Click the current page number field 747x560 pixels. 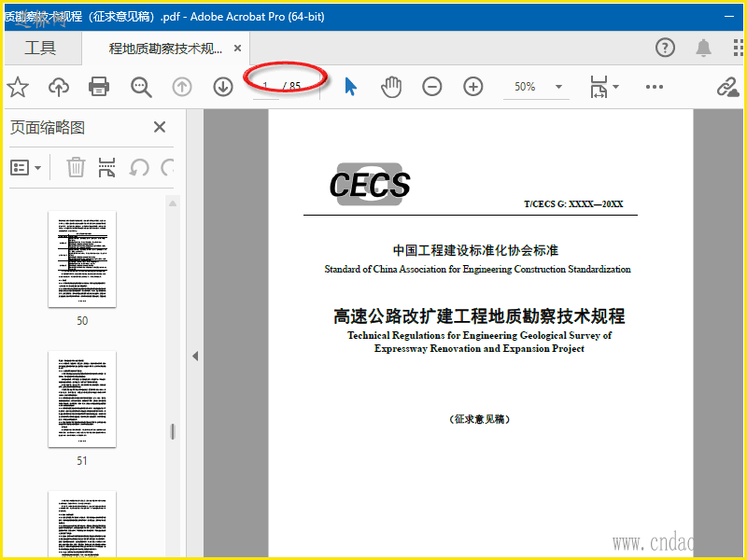click(266, 87)
